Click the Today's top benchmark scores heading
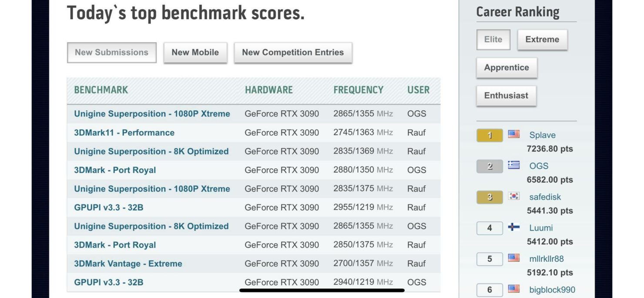644x298 pixels. (x=186, y=13)
